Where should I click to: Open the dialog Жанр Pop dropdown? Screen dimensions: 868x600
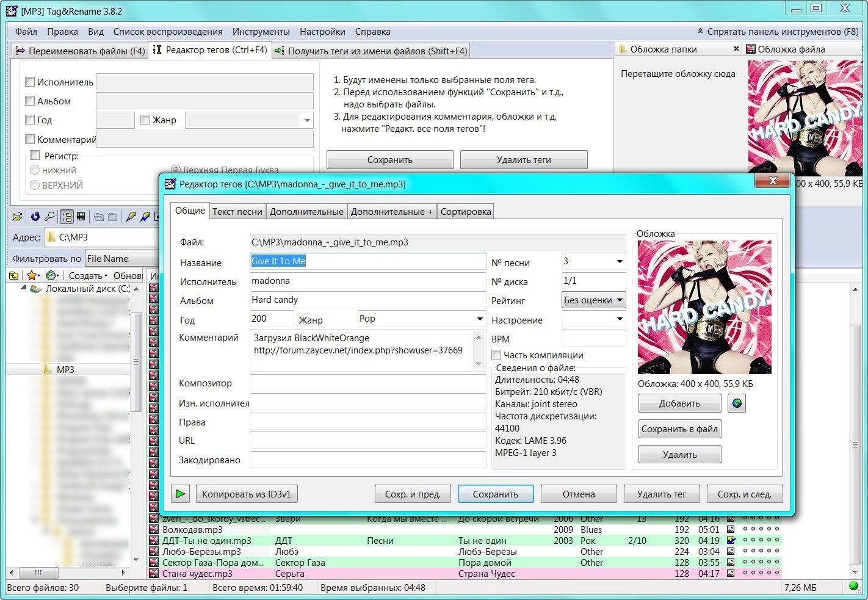(480, 319)
